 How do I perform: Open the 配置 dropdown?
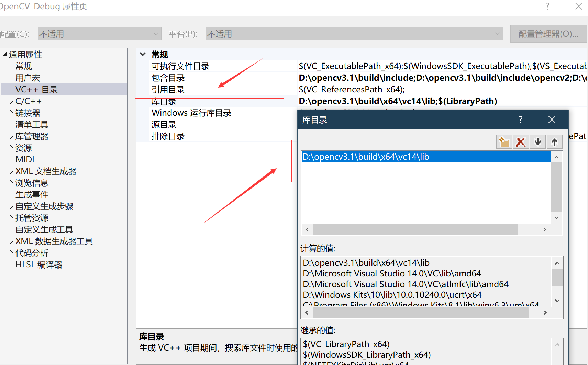[x=155, y=33]
